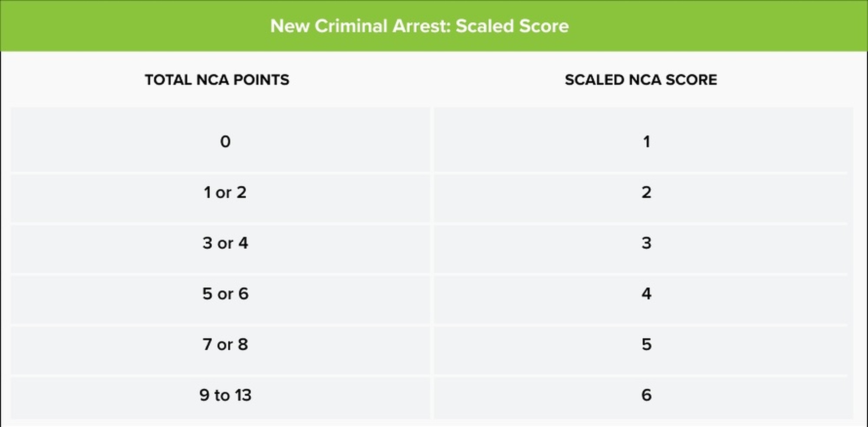Click the '9 to 13' points cell
868x427 pixels.
[x=225, y=395]
